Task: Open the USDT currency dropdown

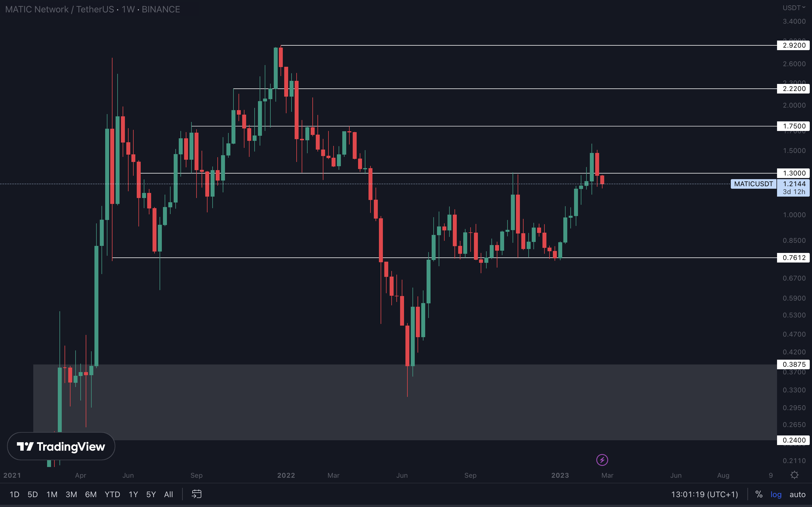Action: tap(794, 8)
